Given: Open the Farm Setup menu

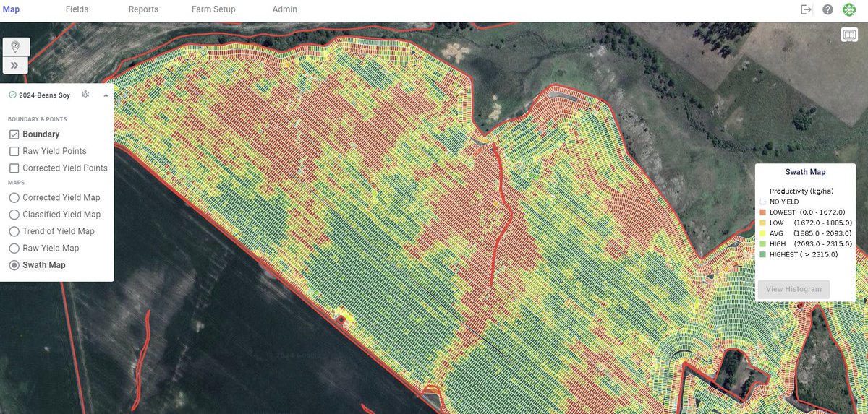Looking at the screenshot, I should click(213, 9).
